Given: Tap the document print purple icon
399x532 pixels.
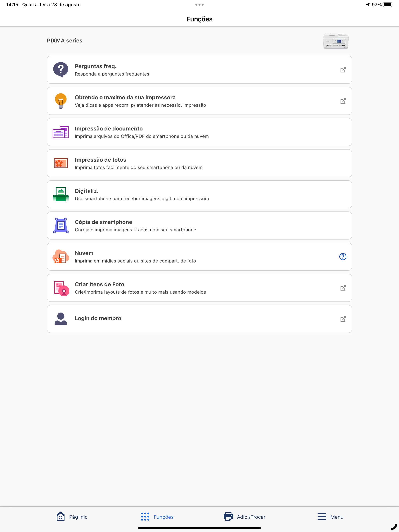Looking at the screenshot, I should point(61,132).
